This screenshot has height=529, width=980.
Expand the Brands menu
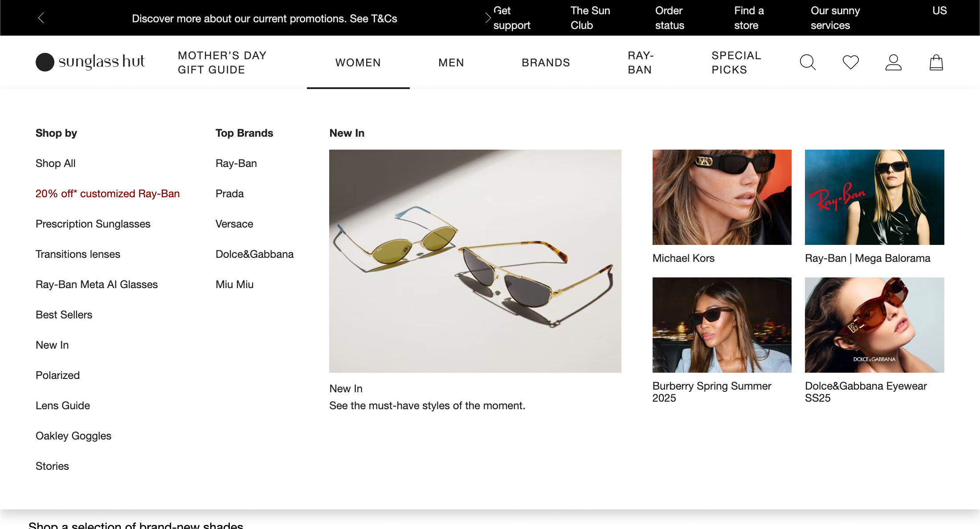click(546, 62)
